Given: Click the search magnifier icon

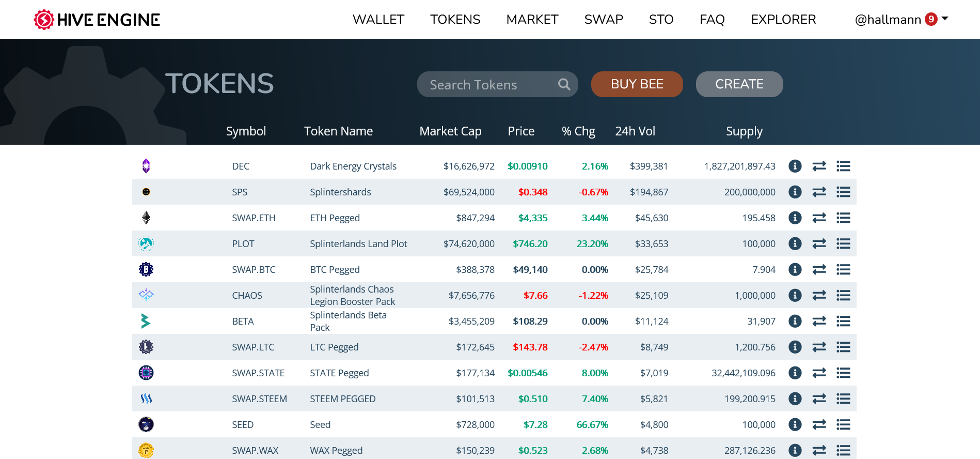Looking at the screenshot, I should [x=564, y=84].
